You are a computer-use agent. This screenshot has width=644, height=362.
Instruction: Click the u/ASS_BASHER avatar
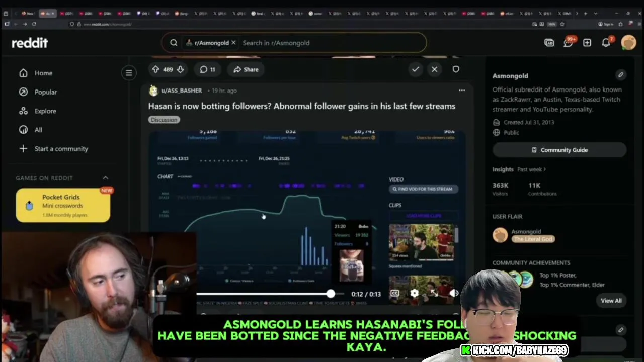153,90
